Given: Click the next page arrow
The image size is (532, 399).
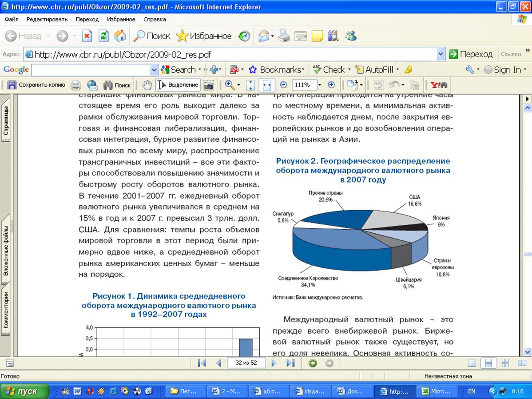Looking at the screenshot, I should [274, 363].
